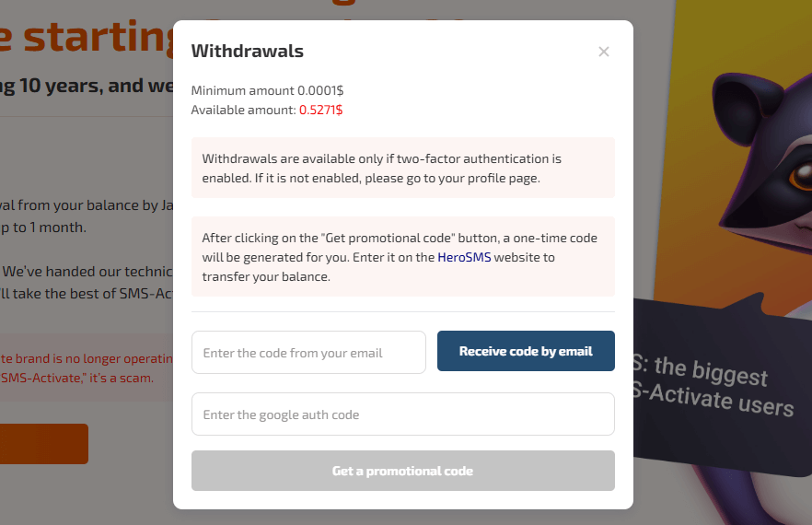
Task: Click the Withdrawals dialog title
Action: pos(247,52)
